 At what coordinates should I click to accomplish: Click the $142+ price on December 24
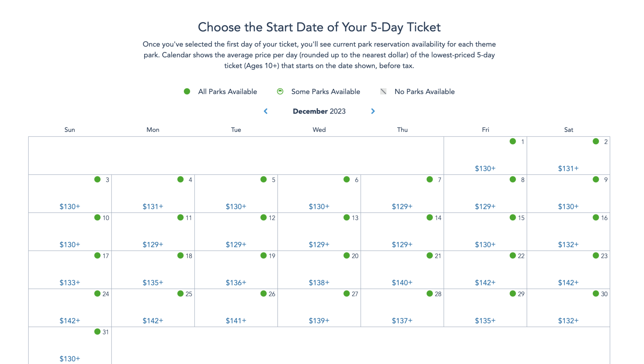click(70, 321)
